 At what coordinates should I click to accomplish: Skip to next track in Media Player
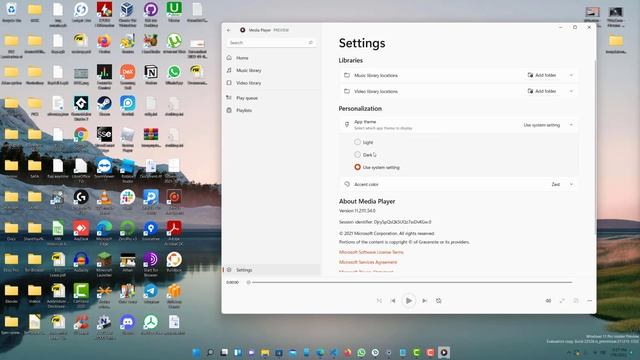click(x=424, y=301)
